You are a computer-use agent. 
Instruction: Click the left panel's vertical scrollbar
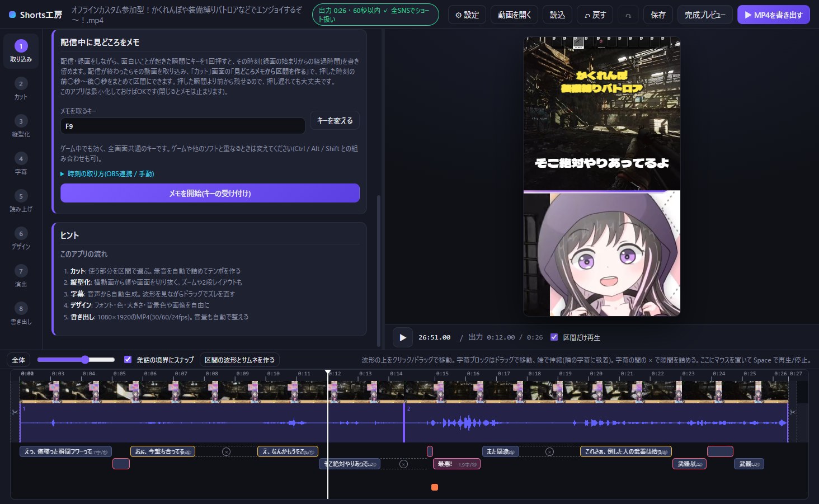point(379,270)
